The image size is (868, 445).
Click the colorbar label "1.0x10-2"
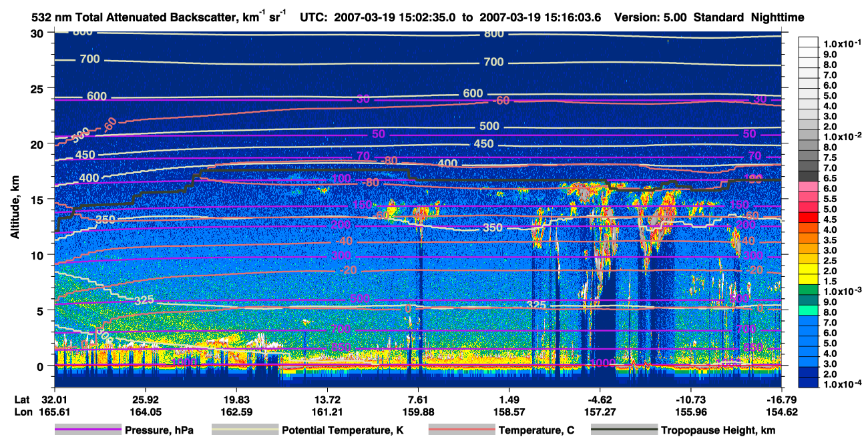coord(841,135)
